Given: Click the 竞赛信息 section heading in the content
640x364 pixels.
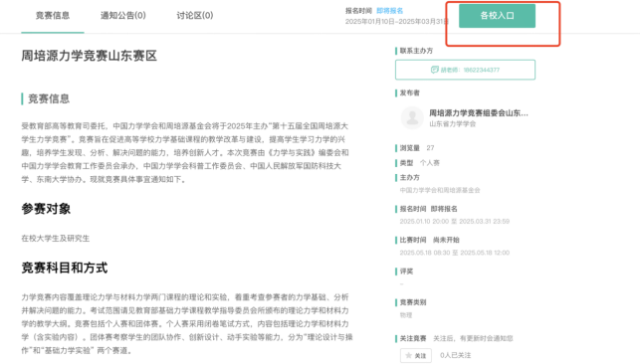Looking at the screenshot, I should pyautogui.click(x=49, y=98).
